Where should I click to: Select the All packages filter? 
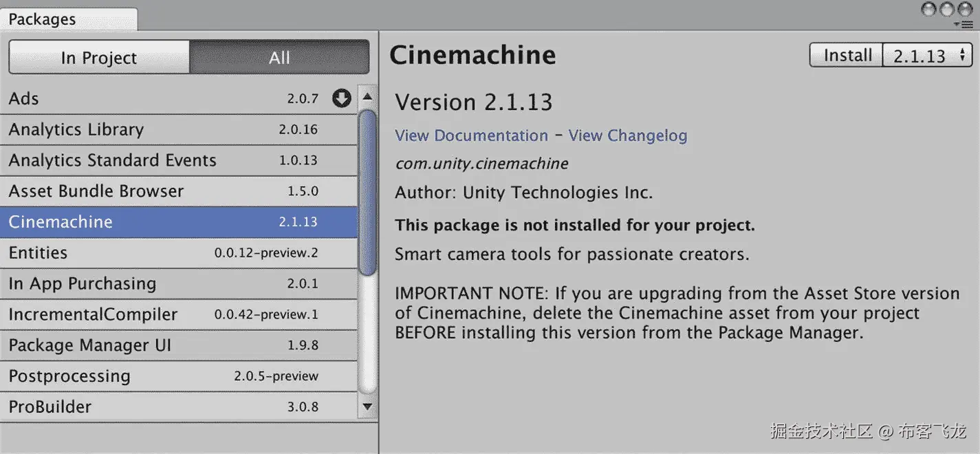point(279,58)
